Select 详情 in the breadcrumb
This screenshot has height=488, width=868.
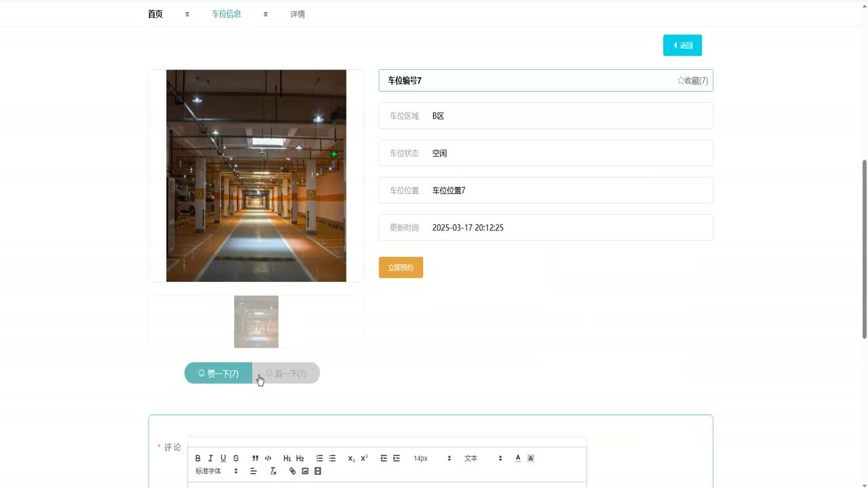[298, 14]
